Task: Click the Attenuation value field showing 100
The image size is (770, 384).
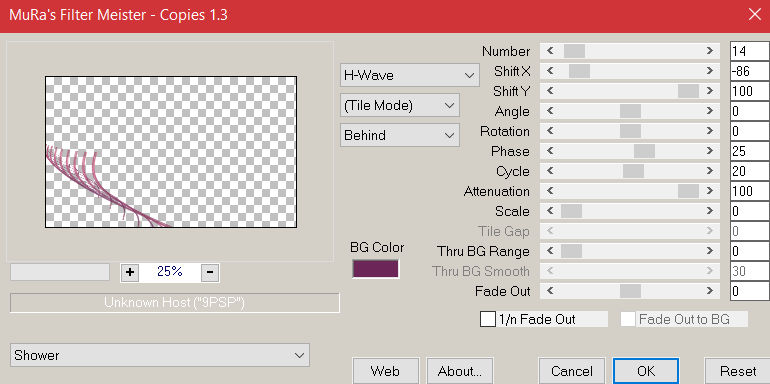Action: 750,191
